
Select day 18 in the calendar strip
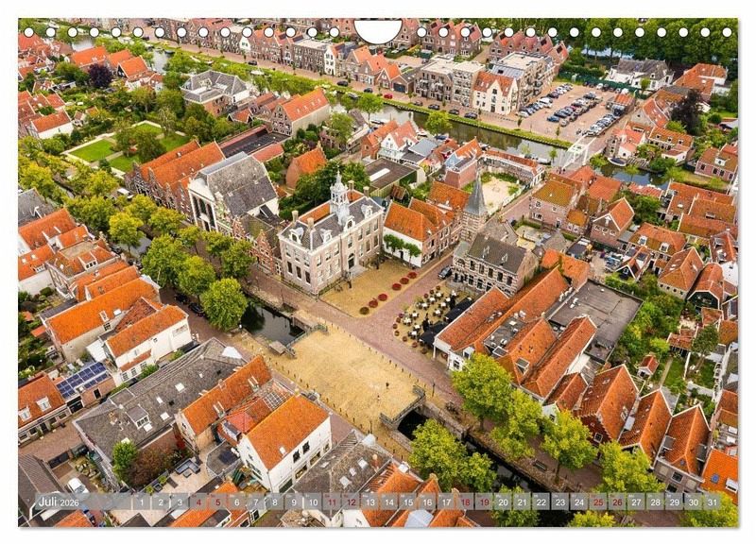463,502
